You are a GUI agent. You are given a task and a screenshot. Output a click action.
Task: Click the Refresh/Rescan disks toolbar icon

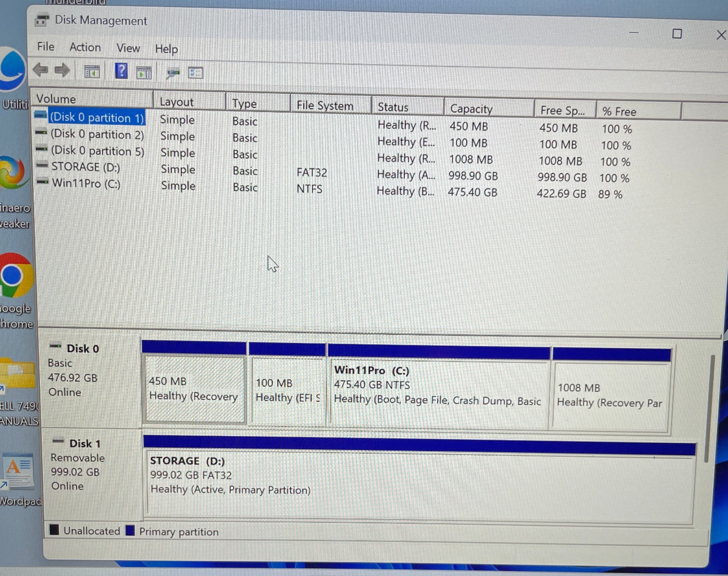click(172, 73)
